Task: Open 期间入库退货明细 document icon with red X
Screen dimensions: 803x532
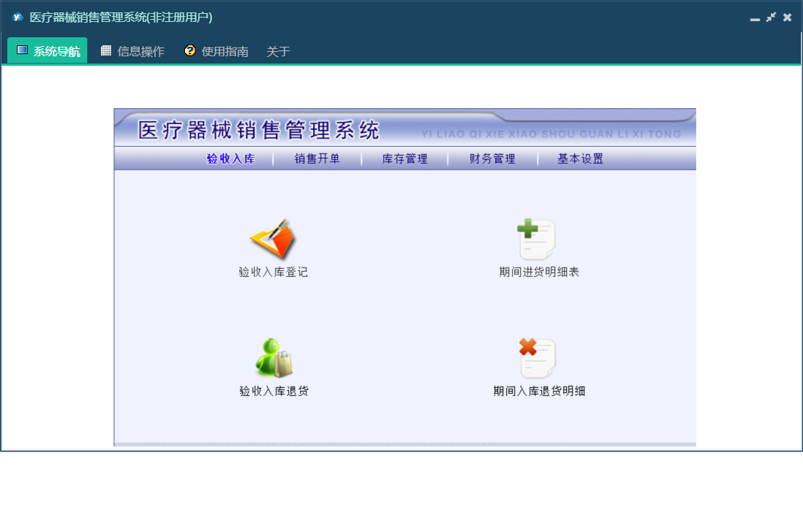Action: 537,357
